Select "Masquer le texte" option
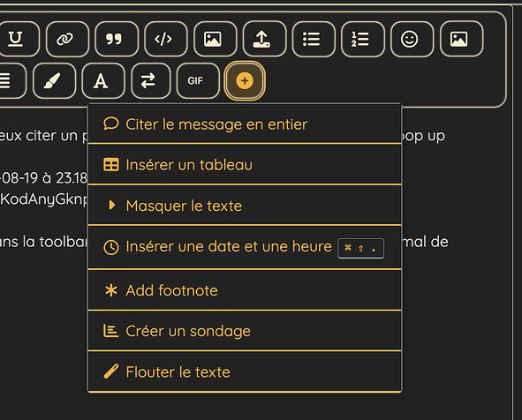The image size is (522, 420). tap(245, 206)
